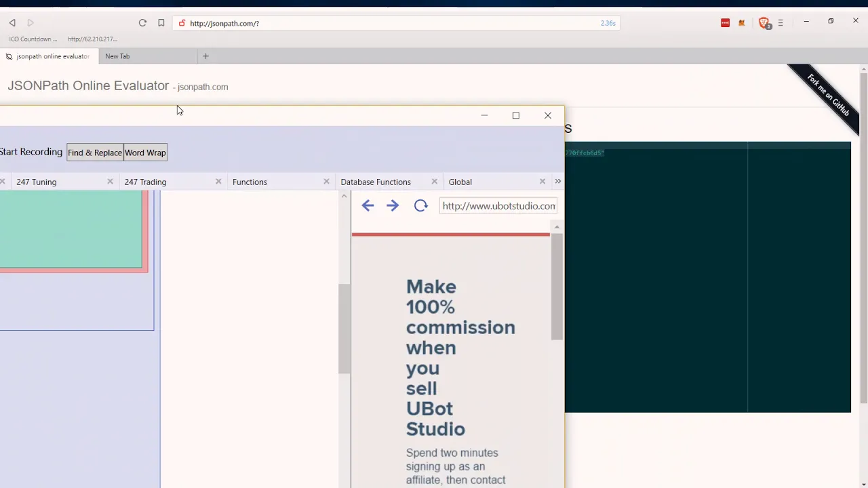Open the MetaMask fox extension
Viewport: 868px width, 488px height.
tap(742, 23)
